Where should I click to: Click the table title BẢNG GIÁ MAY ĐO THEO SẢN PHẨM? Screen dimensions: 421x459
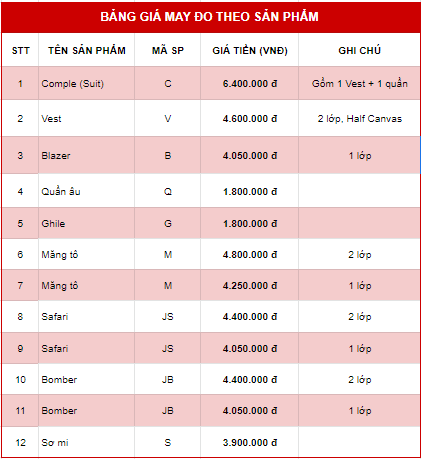tap(210, 17)
